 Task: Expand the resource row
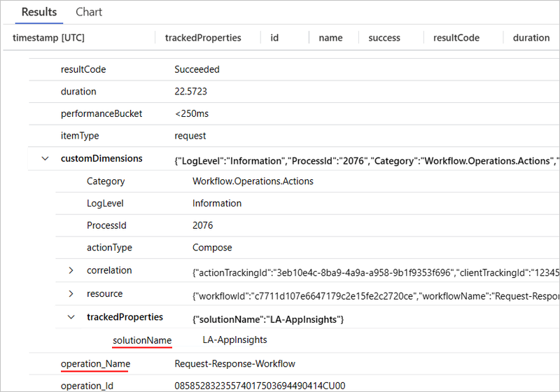pos(71,294)
